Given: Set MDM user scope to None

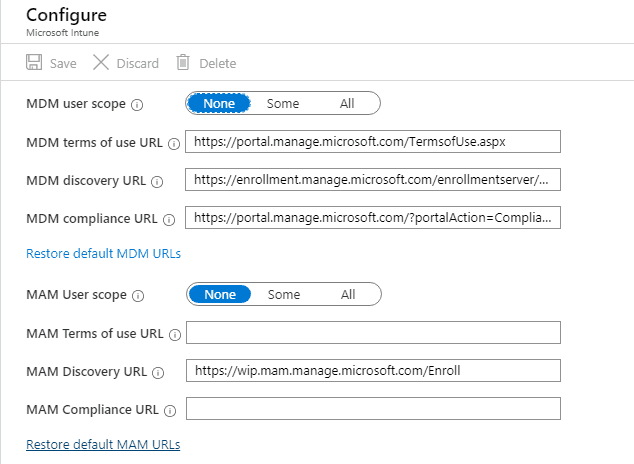Looking at the screenshot, I should tap(219, 103).
